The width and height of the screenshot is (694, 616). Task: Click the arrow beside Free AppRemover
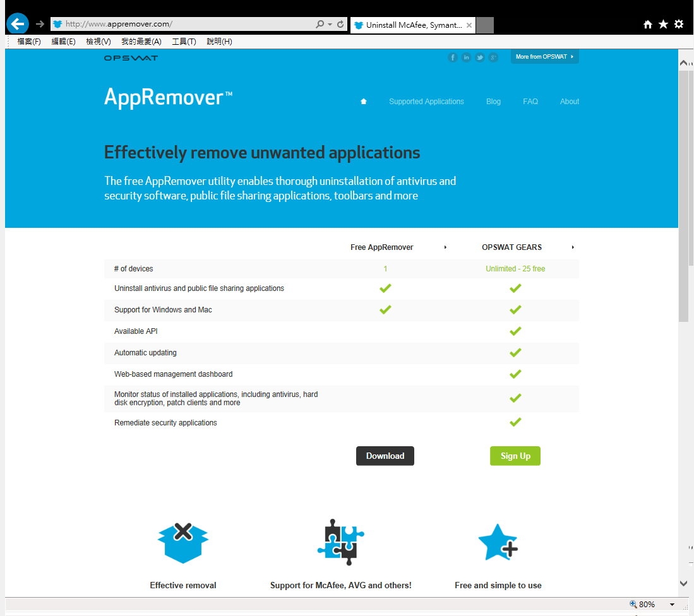445,247
